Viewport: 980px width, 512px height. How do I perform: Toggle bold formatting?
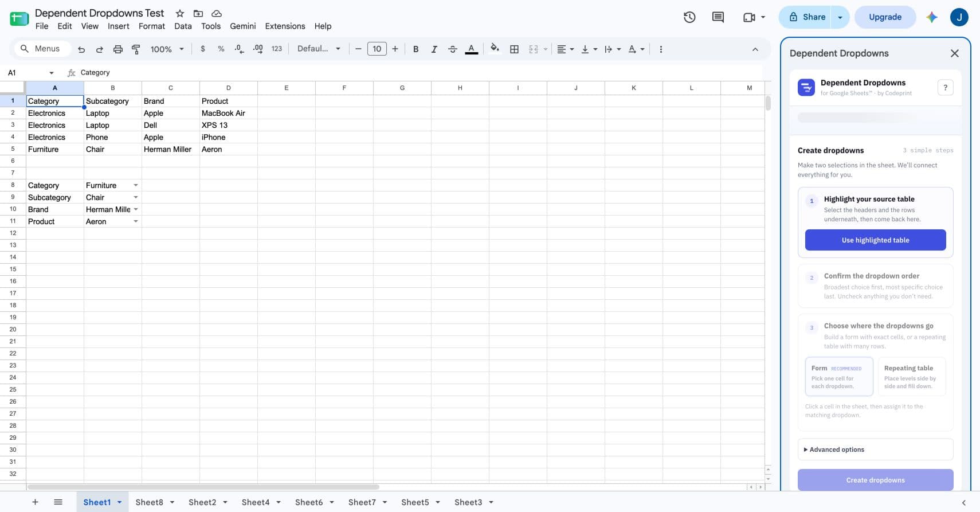tap(416, 49)
